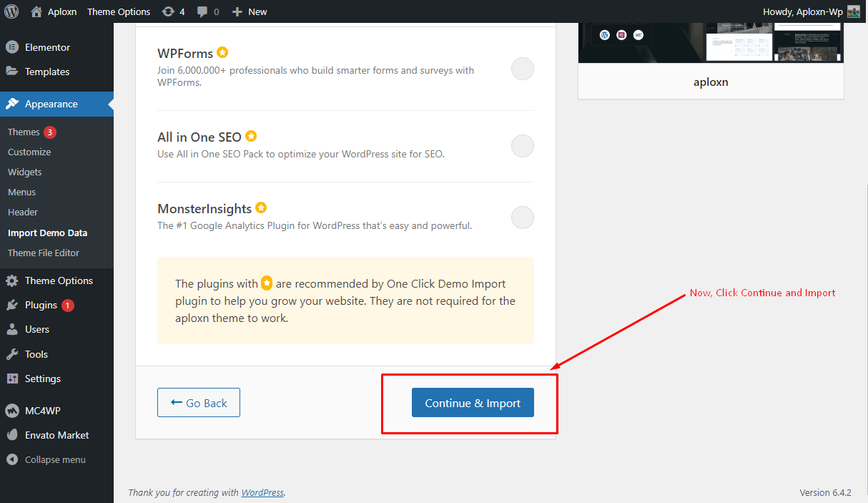Viewport: 868px width, 503px height.
Task: Open the aploxn demo preview thumbnail
Action: pyautogui.click(x=711, y=43)
